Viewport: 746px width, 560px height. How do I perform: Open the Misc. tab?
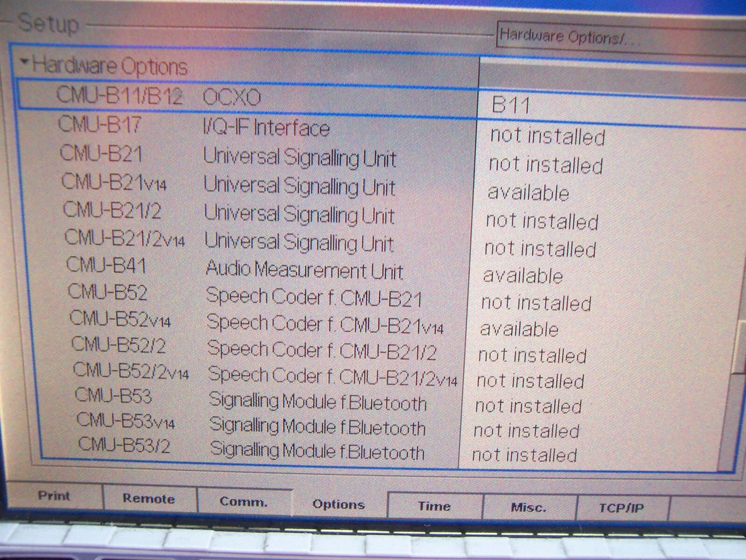pos(528,507)
